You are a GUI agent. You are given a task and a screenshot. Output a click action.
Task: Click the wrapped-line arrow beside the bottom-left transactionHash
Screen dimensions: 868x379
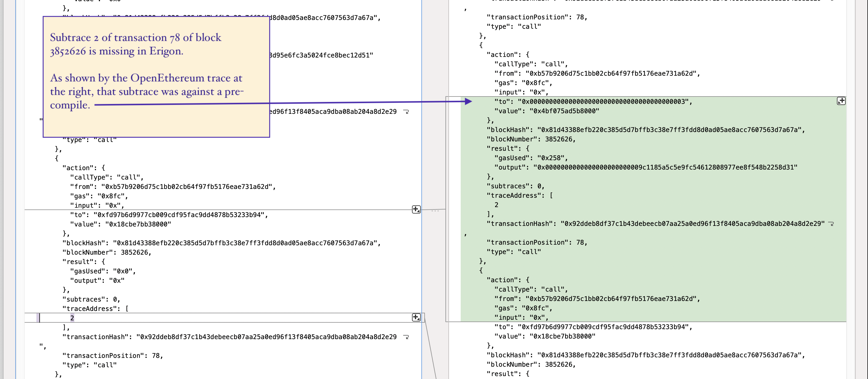(407, 337)
